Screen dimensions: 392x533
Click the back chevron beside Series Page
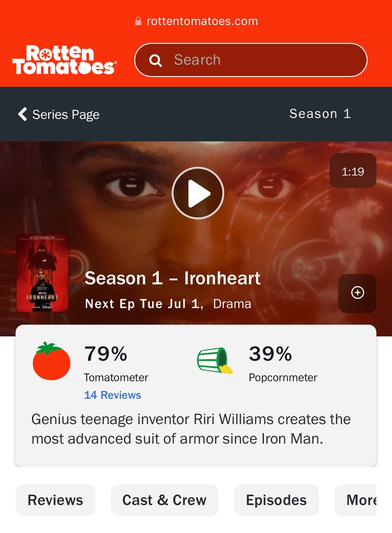[x=22, y=114]
